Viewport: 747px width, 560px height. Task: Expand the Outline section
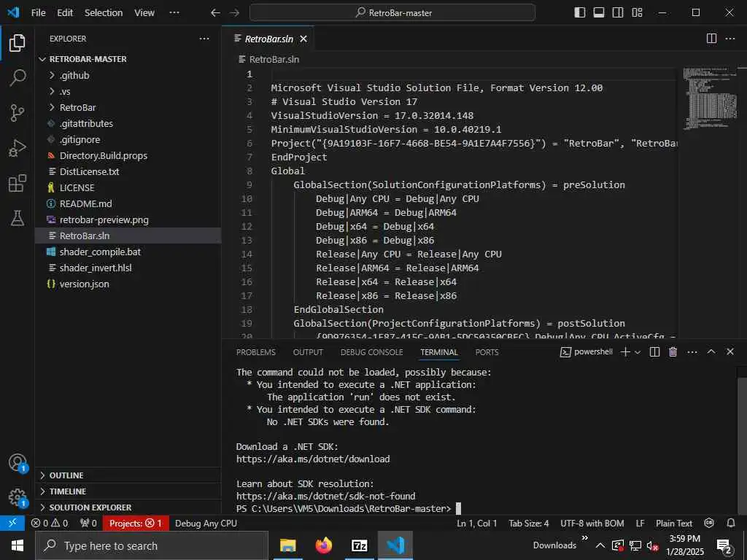tap(128, 475)
